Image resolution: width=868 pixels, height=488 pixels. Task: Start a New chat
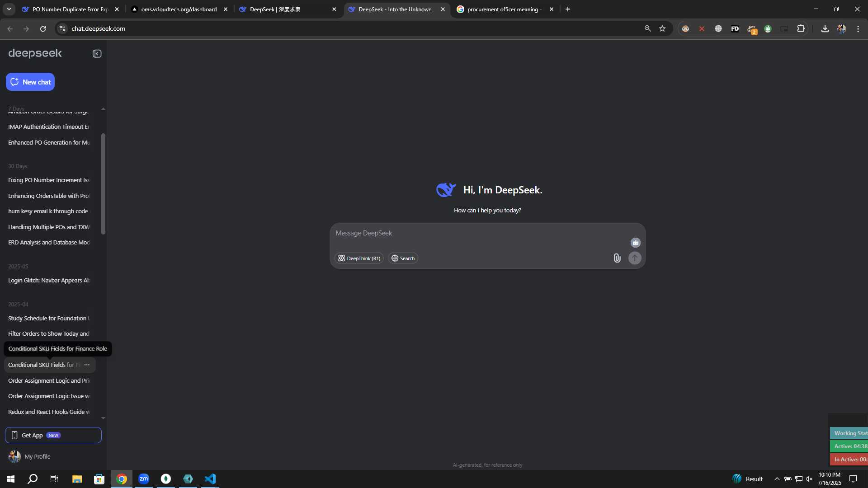tap(30, 82)
